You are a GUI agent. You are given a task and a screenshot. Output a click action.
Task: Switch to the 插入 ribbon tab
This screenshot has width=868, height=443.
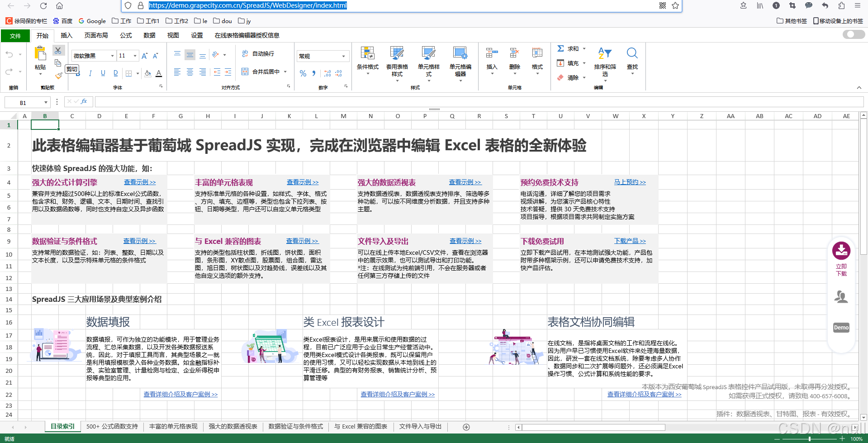click(66, 35)
